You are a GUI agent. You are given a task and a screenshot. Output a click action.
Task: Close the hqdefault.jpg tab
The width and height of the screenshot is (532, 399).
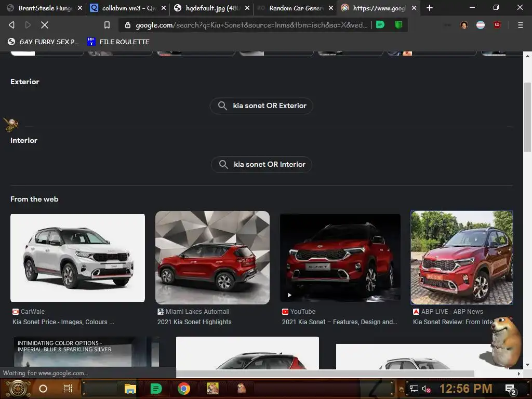pyautogui.click(x=247, y=8)
